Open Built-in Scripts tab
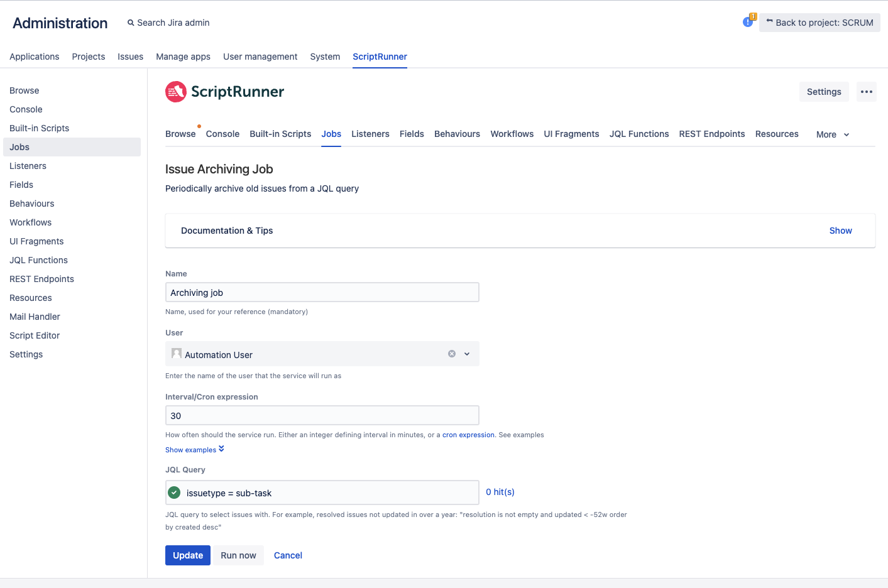 tap(280, 134)
